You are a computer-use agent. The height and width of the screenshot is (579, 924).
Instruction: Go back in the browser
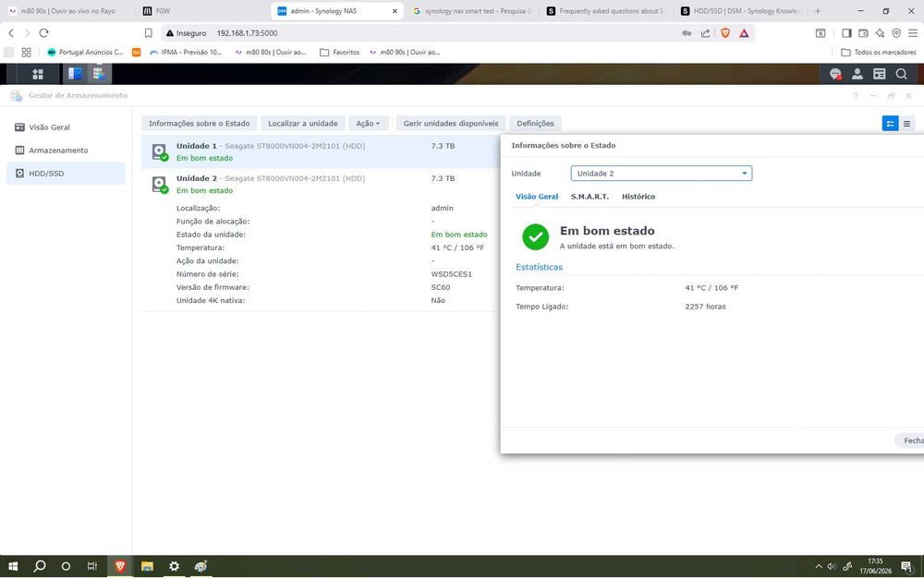(x=11, y=33)
